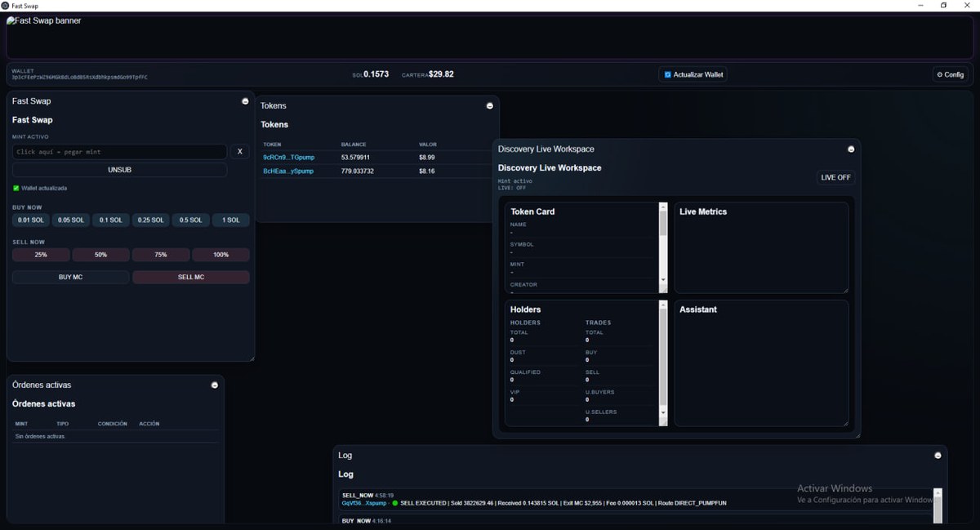Viewport: 980px width, 530px height.
Task: Open token BcHEaa...ySpump
Action: [287, 171]
